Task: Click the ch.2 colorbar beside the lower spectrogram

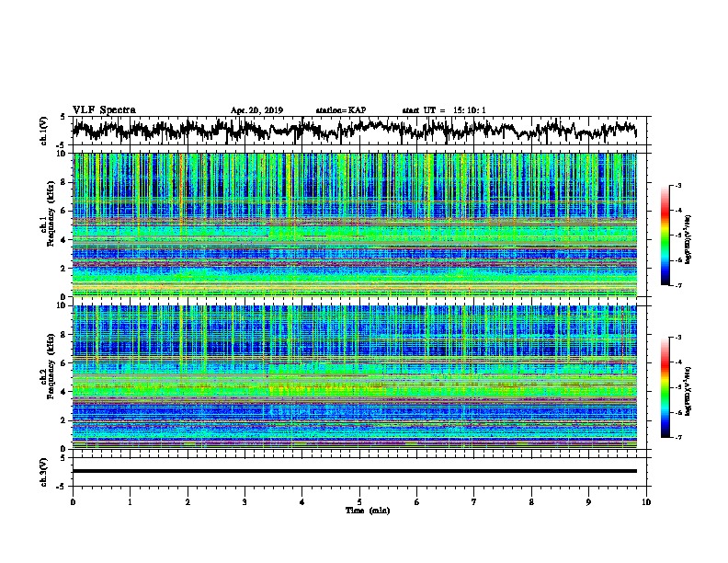Action: tap(665, 387)
